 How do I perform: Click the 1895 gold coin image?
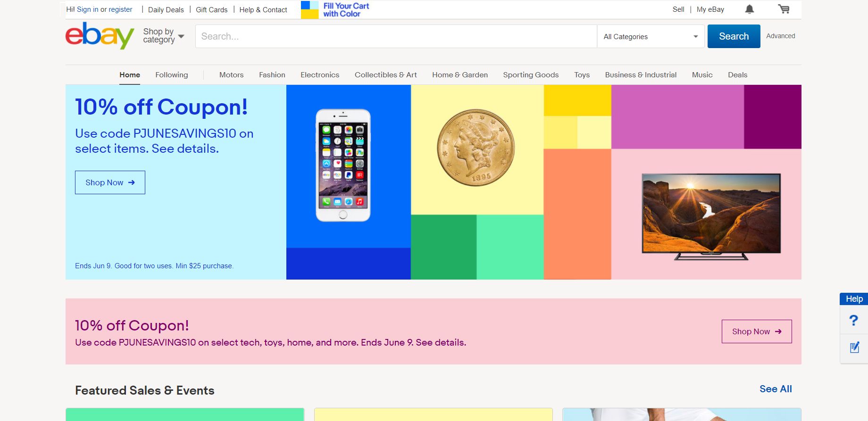pyautogui.click(x=476, y=148)
